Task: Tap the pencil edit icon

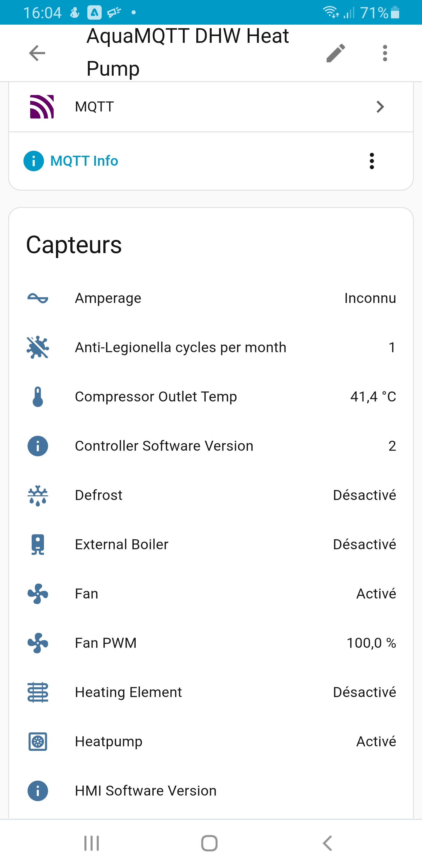Action: (336, 53)
